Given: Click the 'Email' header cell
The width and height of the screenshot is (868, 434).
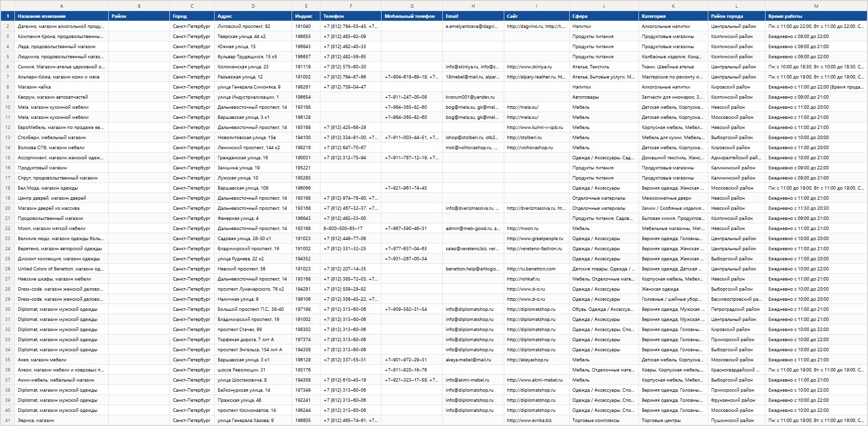Looking at the screenshot, I should (473, 16).
